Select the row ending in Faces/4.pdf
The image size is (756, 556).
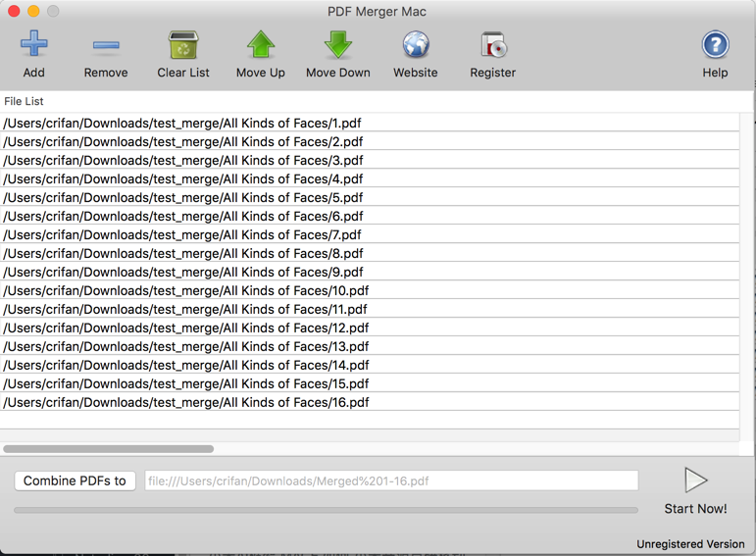pos(370,178)
